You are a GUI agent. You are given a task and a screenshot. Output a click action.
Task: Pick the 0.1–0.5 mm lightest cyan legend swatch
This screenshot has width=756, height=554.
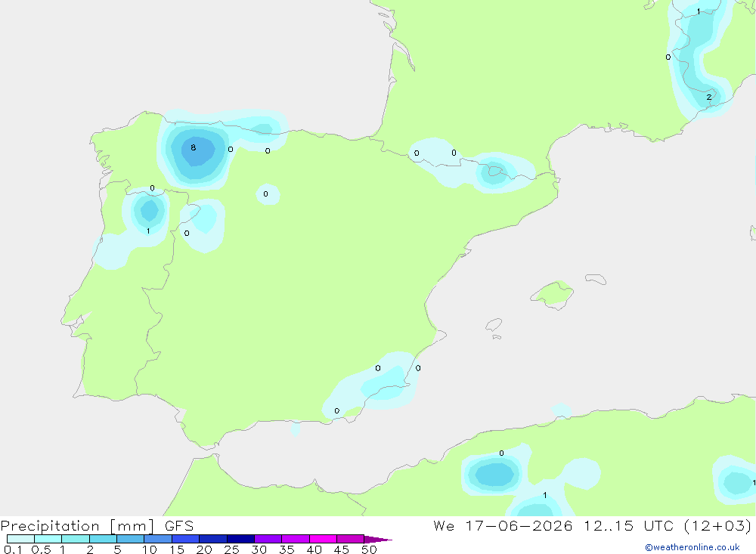click(20, 539)
